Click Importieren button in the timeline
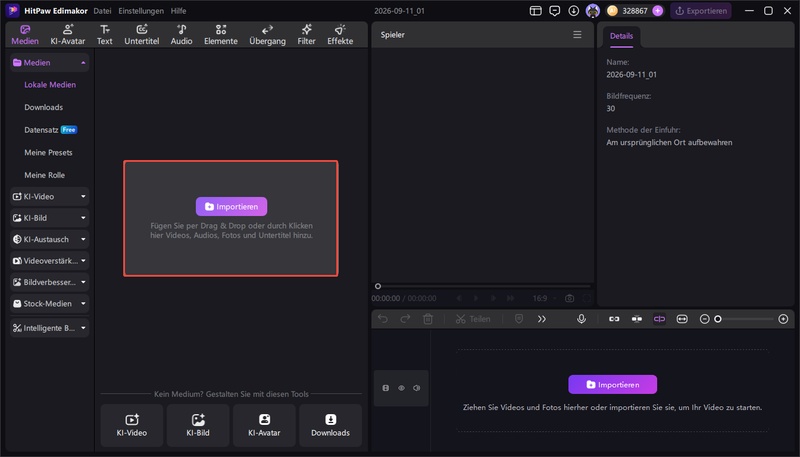 pos(612,385)
